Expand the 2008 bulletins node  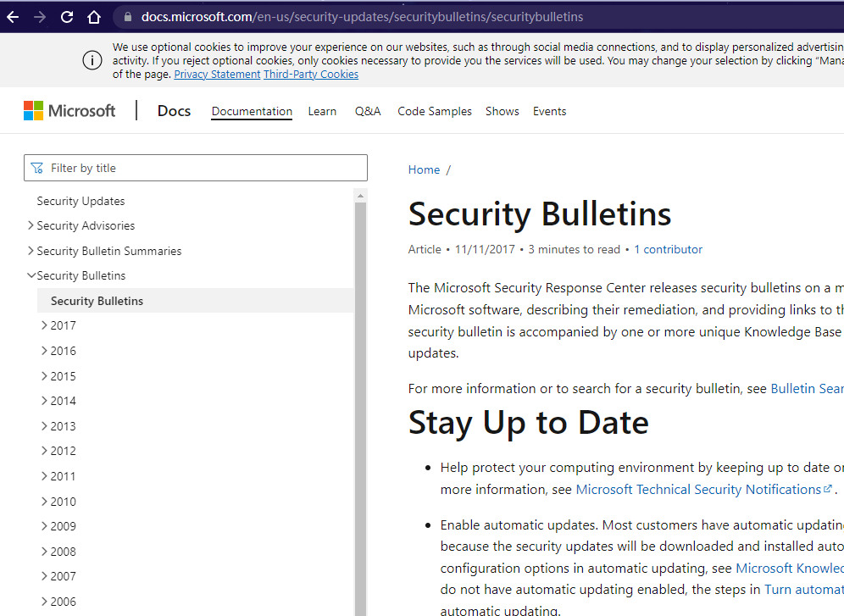click(45, 552)
